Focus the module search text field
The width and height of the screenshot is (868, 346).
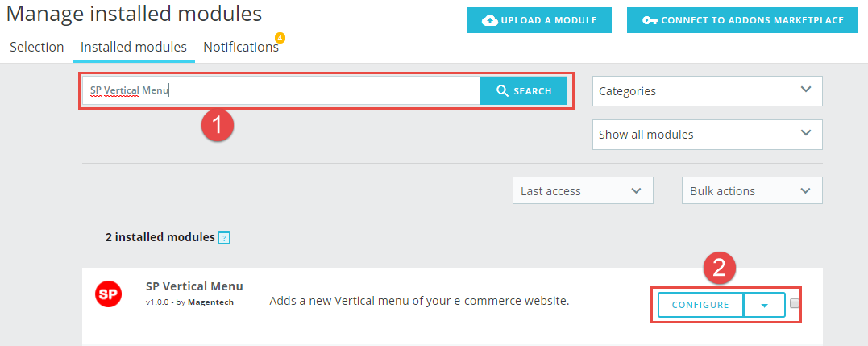tap(281, 91)
